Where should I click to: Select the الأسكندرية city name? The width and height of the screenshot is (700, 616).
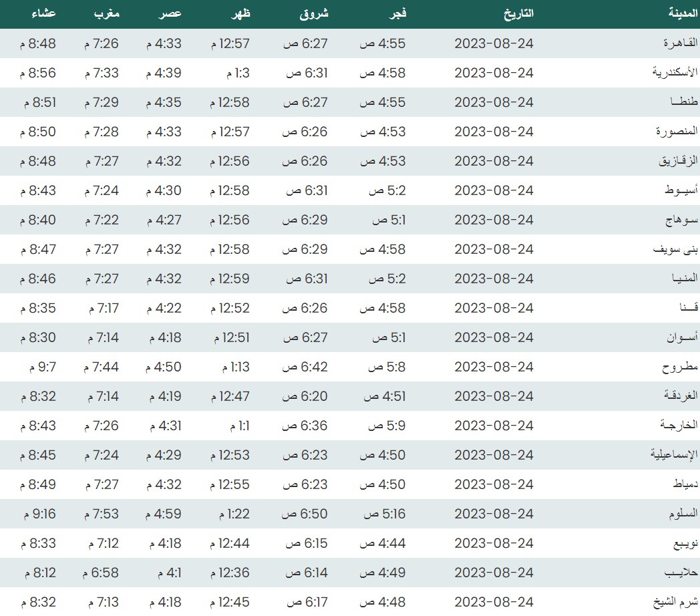pyautogui.click(x=675, y=73)
